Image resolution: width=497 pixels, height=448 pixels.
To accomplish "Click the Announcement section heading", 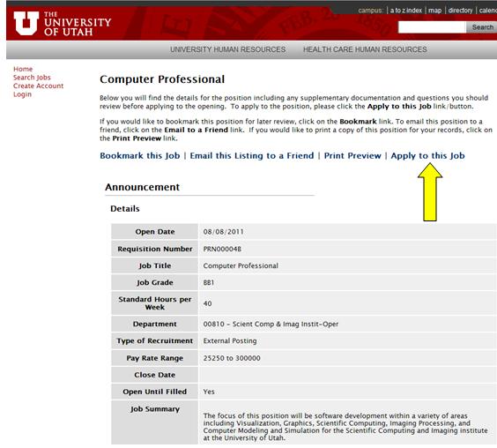I will (143, 187).
